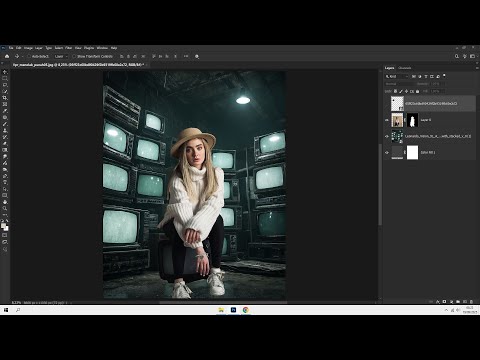Open the Window menu
Image resolution: width=480 pixels, height=360 pixels.
click(102, 48)
